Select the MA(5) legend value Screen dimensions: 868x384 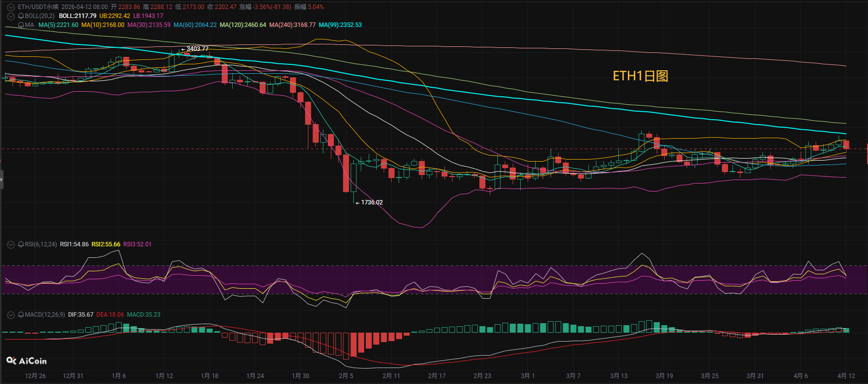(58, 25)
